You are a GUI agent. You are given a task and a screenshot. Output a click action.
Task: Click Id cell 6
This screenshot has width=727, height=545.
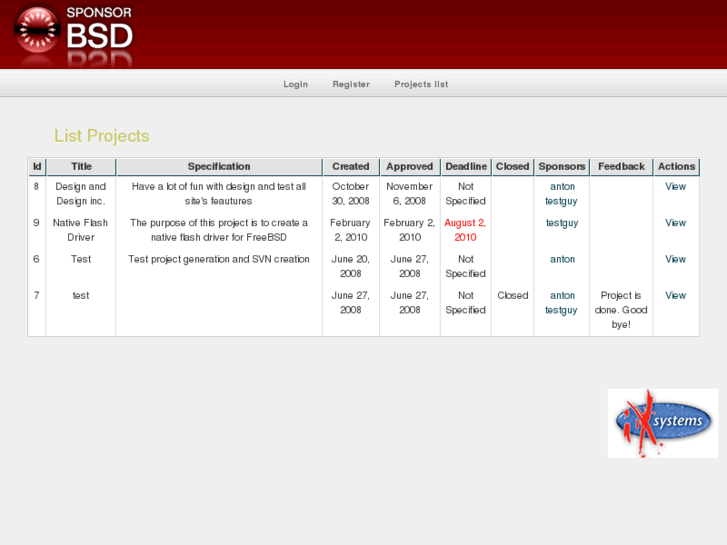(37, 259)
